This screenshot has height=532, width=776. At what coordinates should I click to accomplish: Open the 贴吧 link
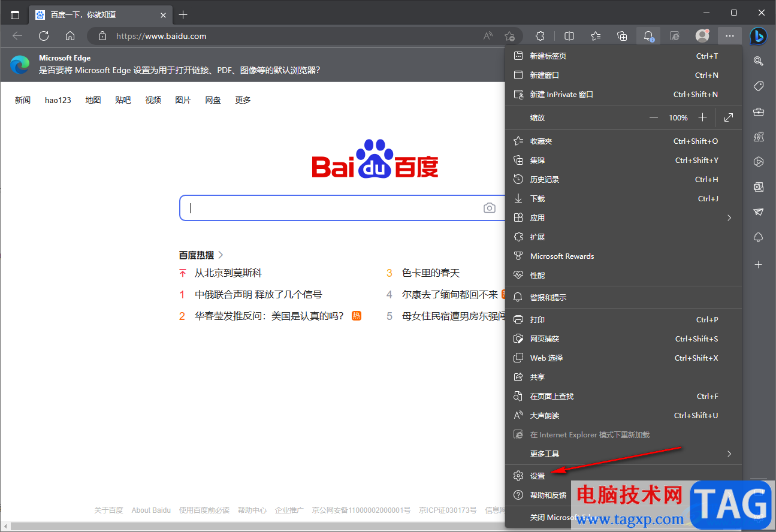123,100
